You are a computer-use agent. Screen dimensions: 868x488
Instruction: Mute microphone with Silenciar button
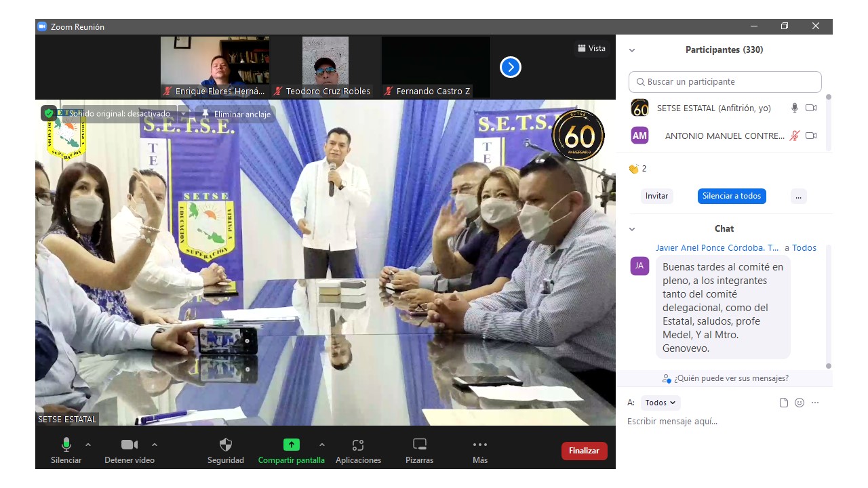point(66,451)
